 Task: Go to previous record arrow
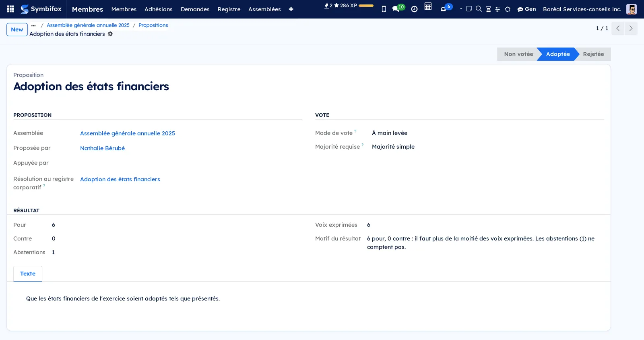pos(618,28)
